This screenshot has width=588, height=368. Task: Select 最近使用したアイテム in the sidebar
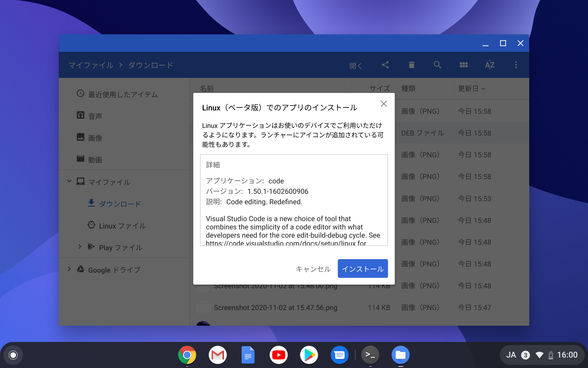123,94
